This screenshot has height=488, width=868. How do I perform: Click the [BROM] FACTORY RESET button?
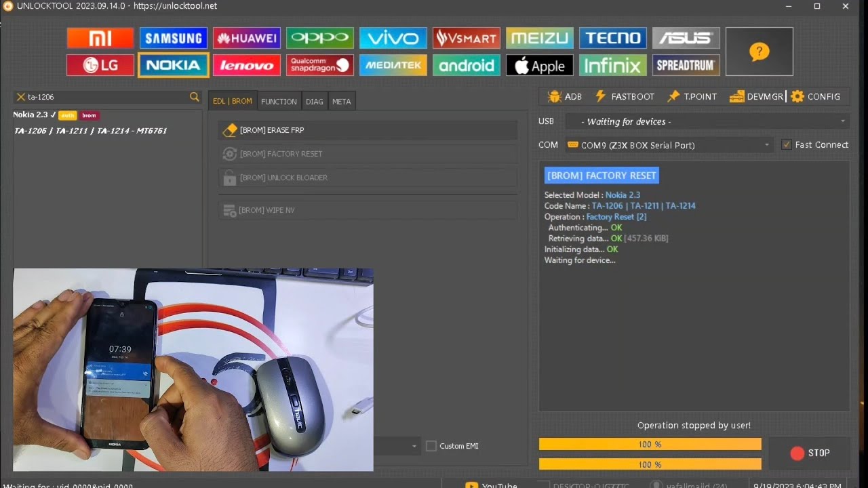[x=368, y=154]
